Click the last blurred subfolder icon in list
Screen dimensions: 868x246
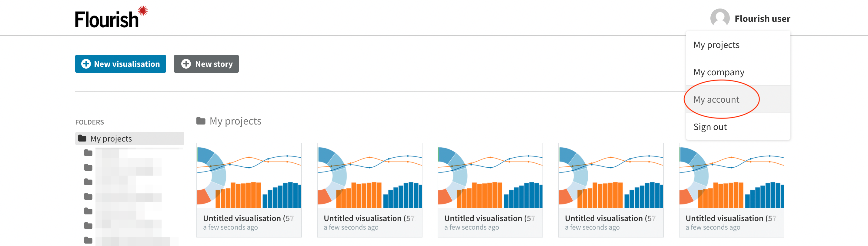88,240
